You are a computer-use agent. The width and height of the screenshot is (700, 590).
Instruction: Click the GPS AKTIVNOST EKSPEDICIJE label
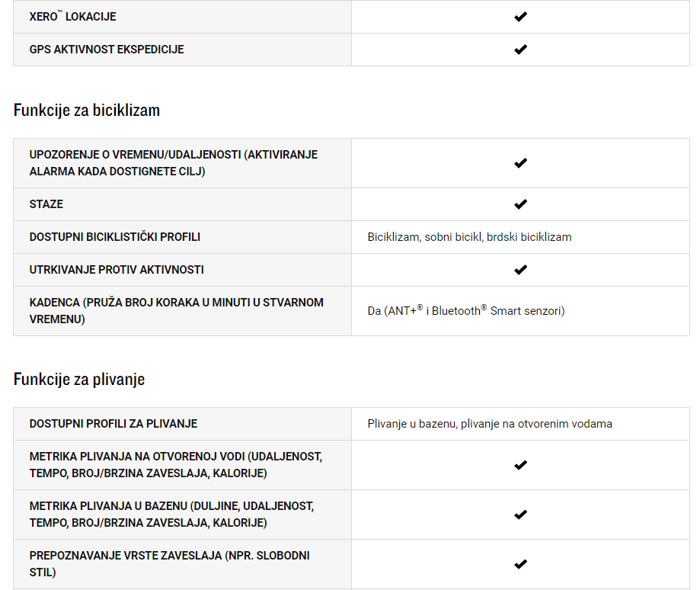click(107, 49)
